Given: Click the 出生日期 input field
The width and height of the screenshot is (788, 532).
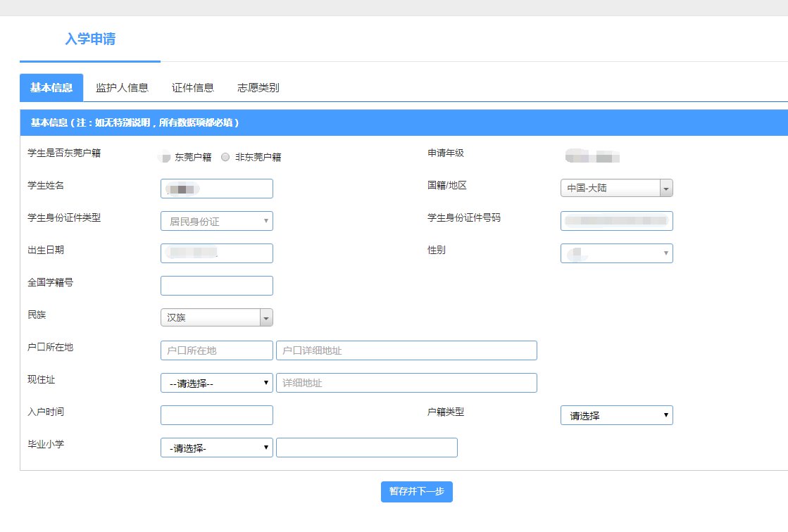Looking at the screenshot, I should tap(216, 253).
